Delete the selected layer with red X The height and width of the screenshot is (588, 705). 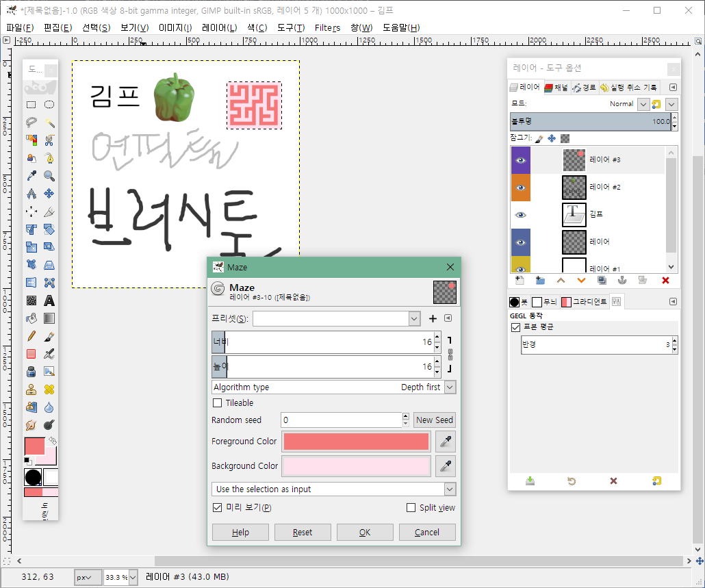665,281
